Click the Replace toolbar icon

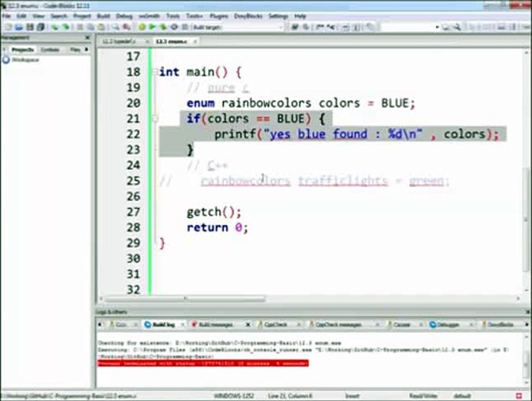126,27
